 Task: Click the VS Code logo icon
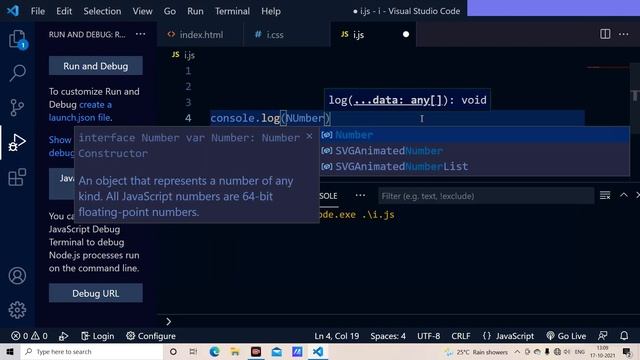[x=13, y=11]
